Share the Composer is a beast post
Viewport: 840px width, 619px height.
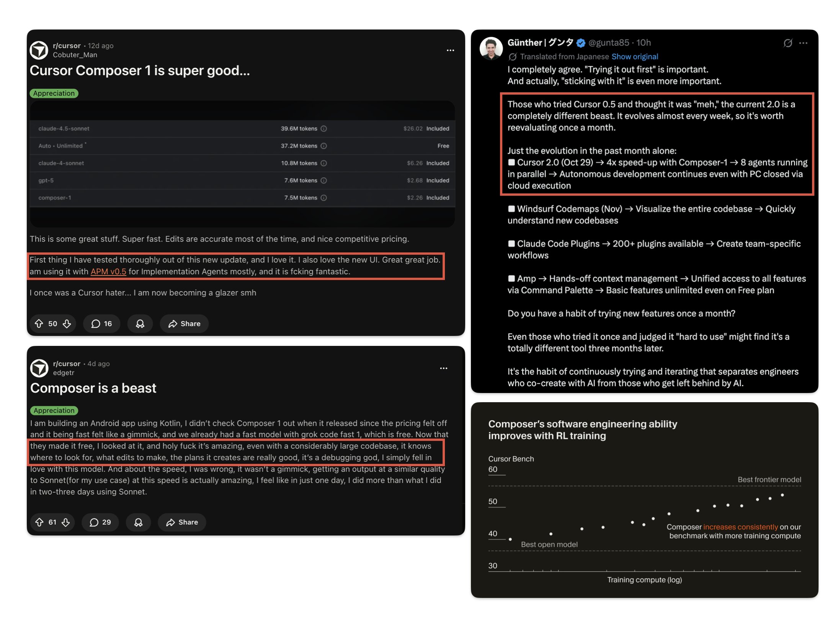click(x=182, y=522)
